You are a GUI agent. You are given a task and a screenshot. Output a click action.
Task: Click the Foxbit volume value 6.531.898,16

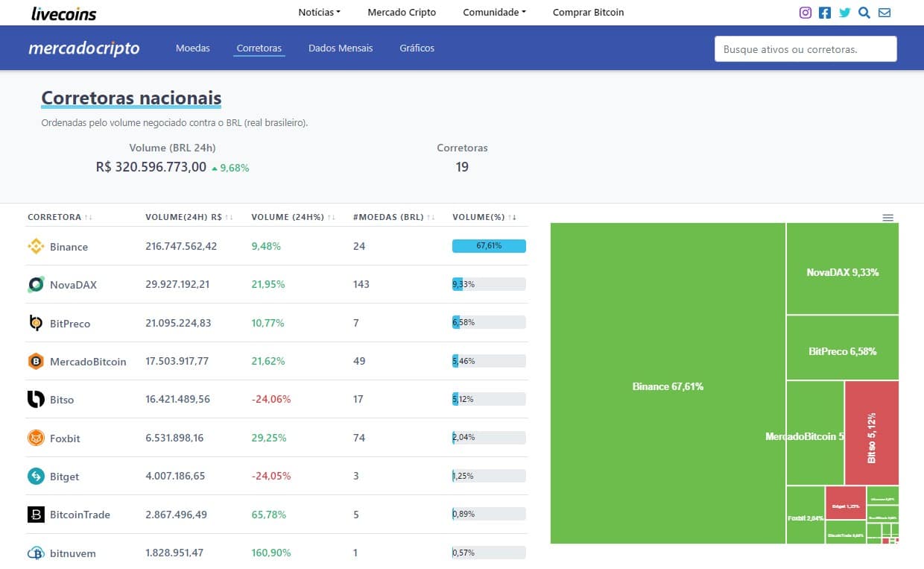[174, 438]
